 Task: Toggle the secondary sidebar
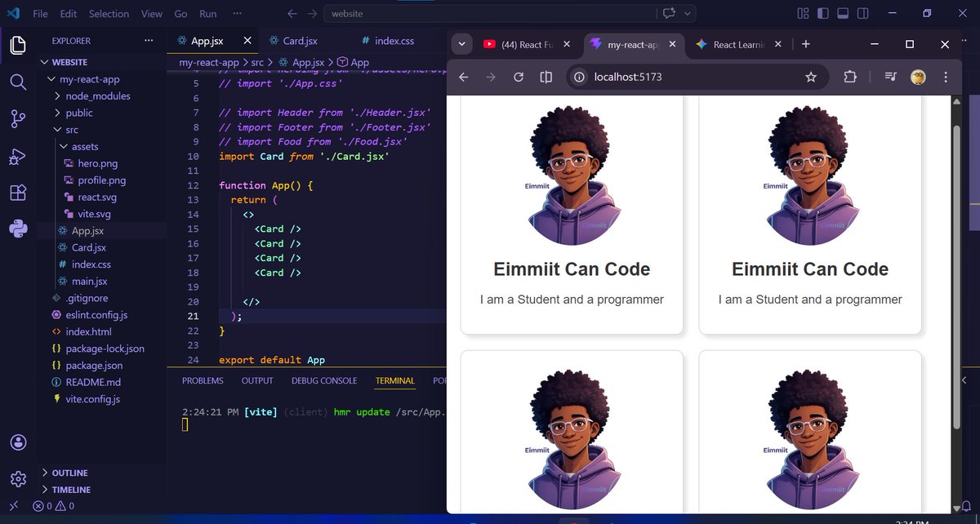[x=862, y=13]
